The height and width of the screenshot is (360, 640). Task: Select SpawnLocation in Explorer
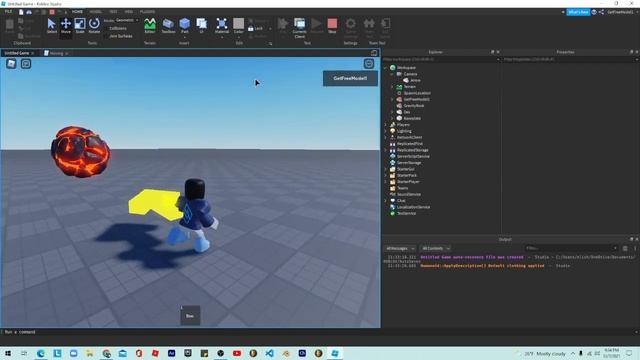point(416,93)
